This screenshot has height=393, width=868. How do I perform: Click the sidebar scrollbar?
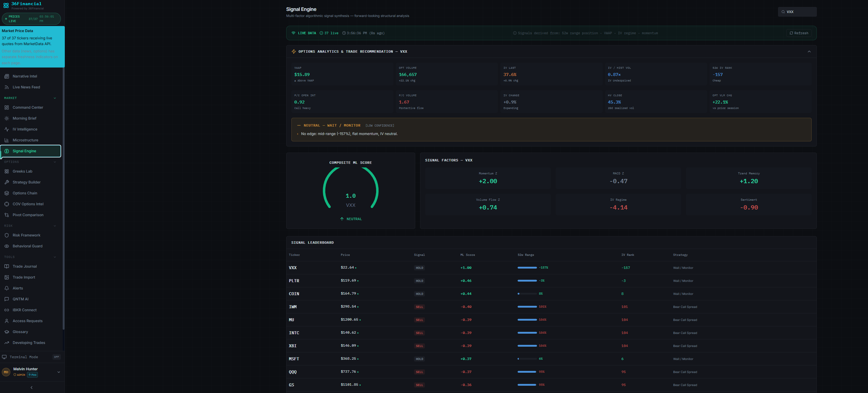click(x=63, y=199)
